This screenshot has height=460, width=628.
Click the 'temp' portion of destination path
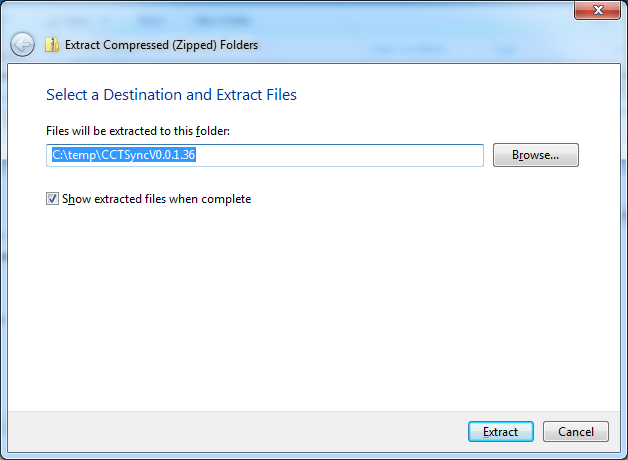[x=81, y=155]
